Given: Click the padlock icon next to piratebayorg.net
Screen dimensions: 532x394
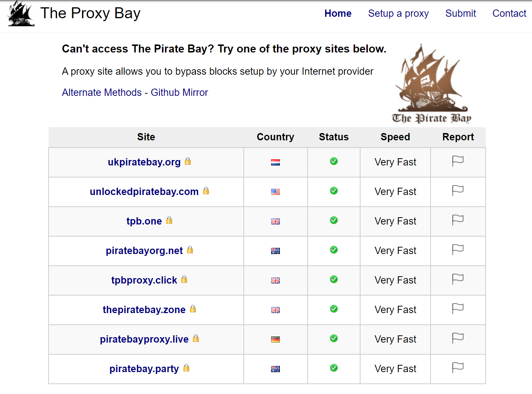Looking at the screenshot, I should pyautogui.click(x=190, y=250).
